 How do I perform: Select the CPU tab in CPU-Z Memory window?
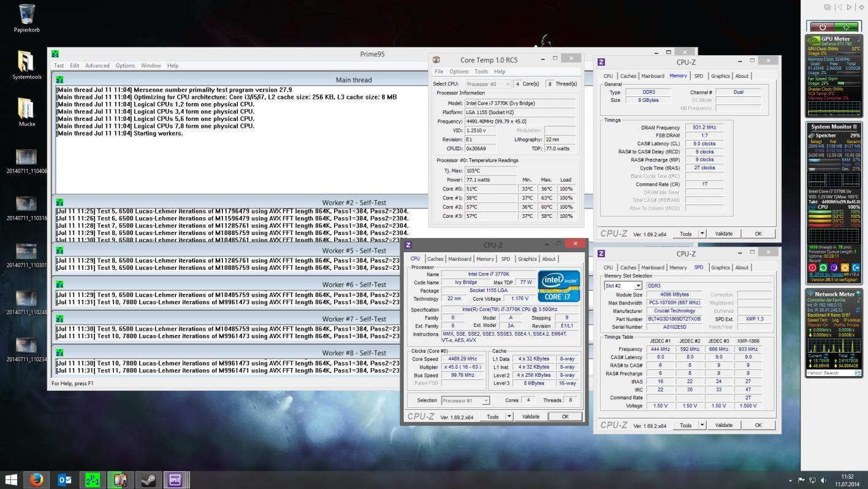tap(608, 76)
